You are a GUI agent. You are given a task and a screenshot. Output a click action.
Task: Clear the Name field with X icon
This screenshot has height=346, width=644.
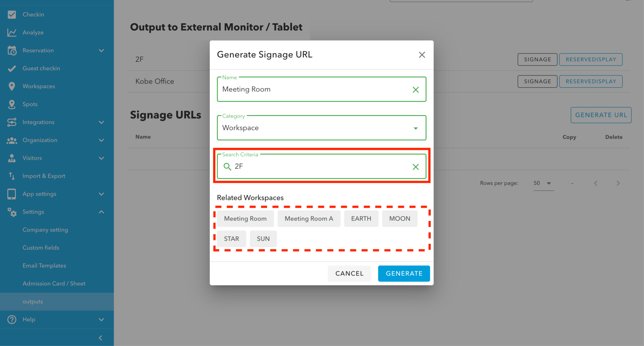point(415,90)
